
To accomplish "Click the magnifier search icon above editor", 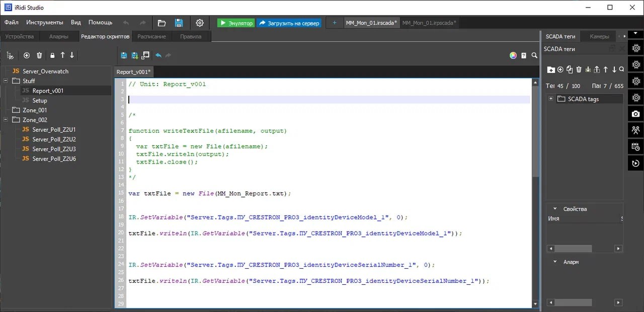I will click(534, 55).
